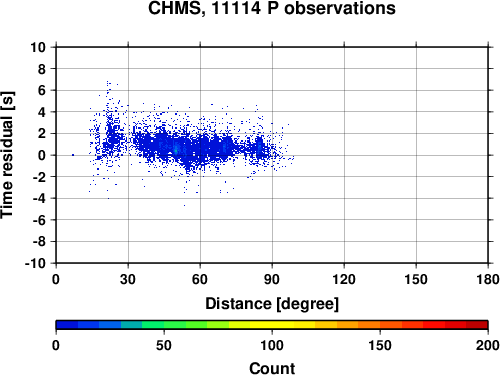Click the y-axis tick label '10' at top
This screenshot has height=375, width=500.
click(38, 47)
